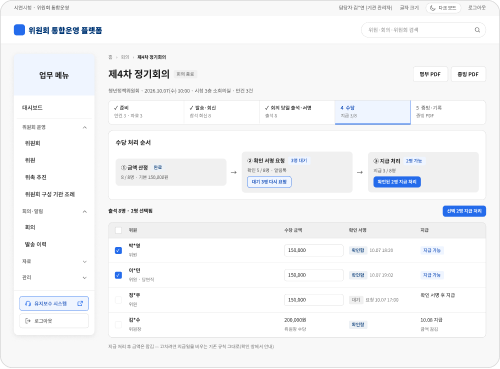This screenshot has height=369, width=500.
Task: Click the 지급 가능 badge for 이*민
Action: (x=432, y=275)
